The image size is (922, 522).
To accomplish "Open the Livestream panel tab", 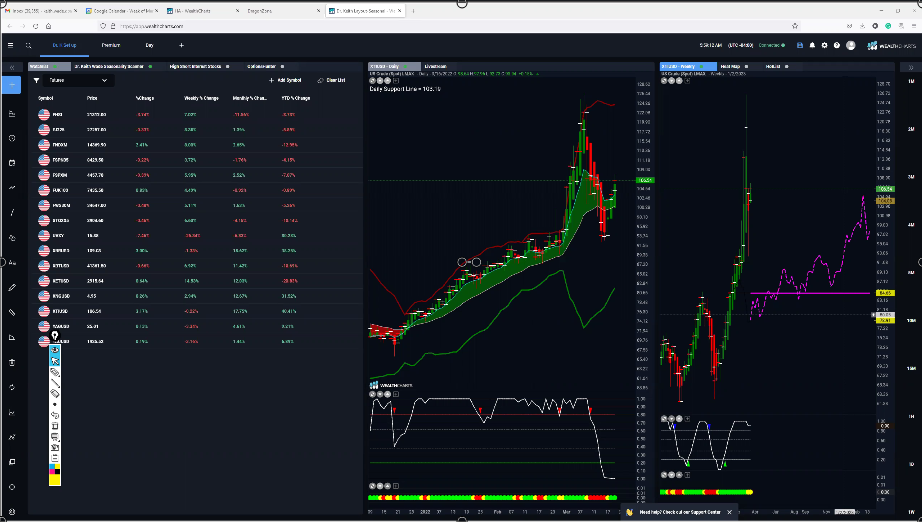I will pyautogui.click(x=435, y=66).
